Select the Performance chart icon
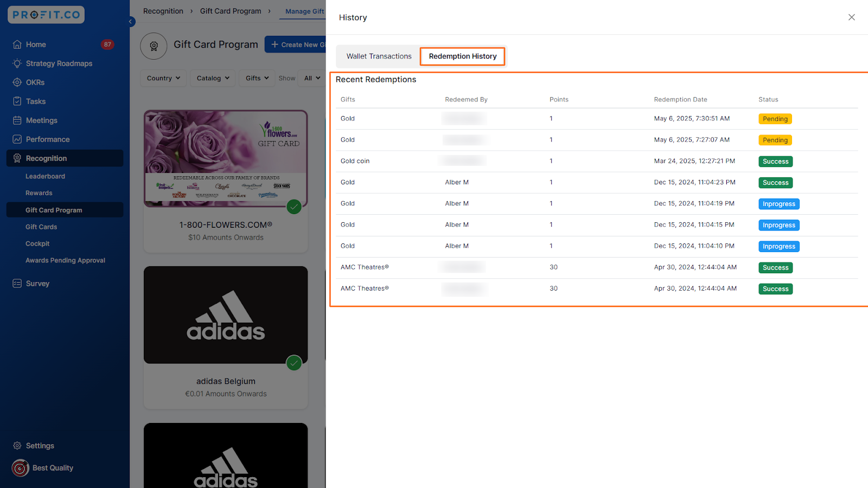This screenshot has height=488, width=868. [17, 139]
